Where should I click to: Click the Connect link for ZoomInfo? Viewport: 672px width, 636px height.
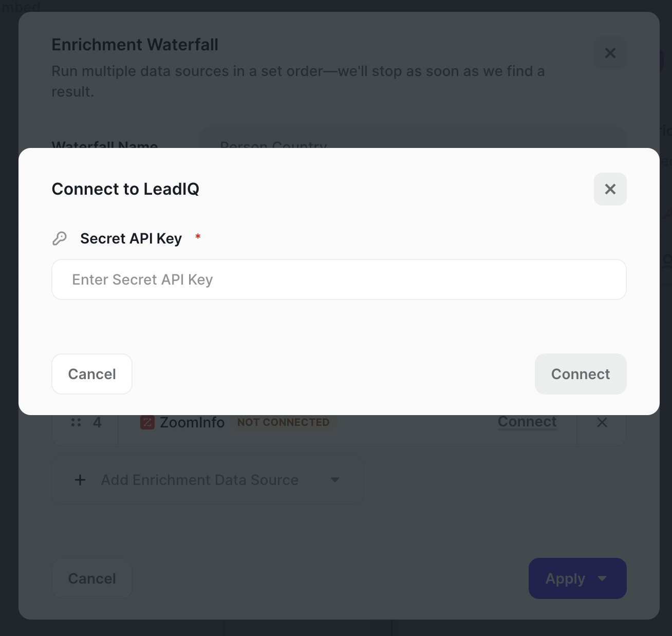(527, 421)
